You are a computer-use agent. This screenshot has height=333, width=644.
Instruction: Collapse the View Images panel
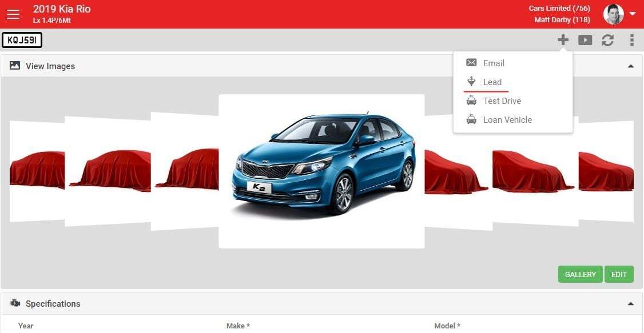pos(631,66)
